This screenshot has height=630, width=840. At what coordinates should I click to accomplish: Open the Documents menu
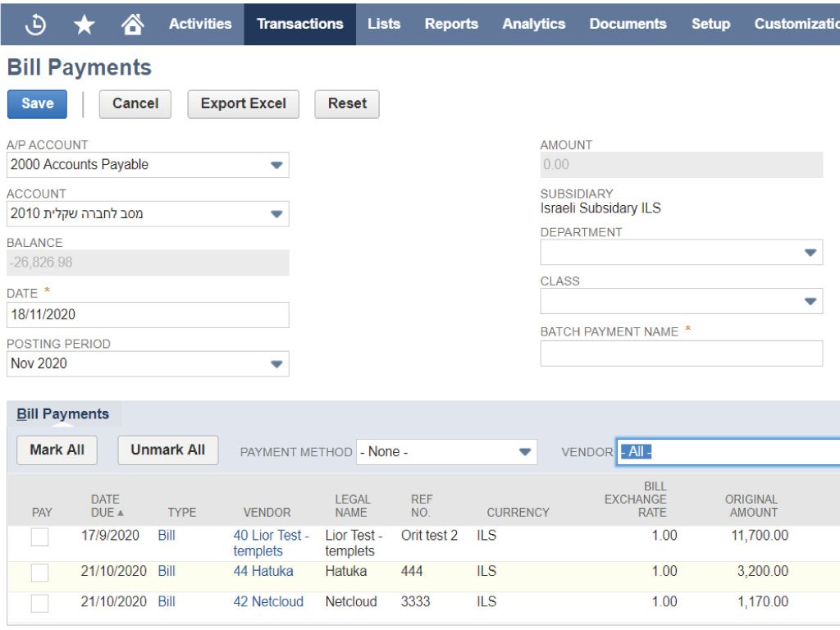coord(628,24)
